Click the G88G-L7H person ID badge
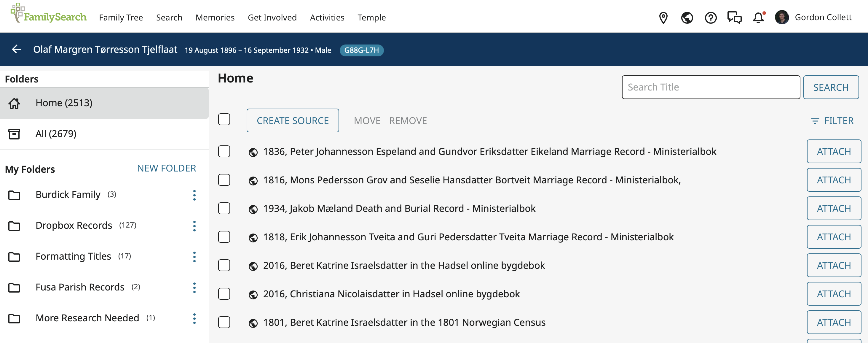Viewport: 868px width, 343px height. pyautogui.click(x=362, y=50)
